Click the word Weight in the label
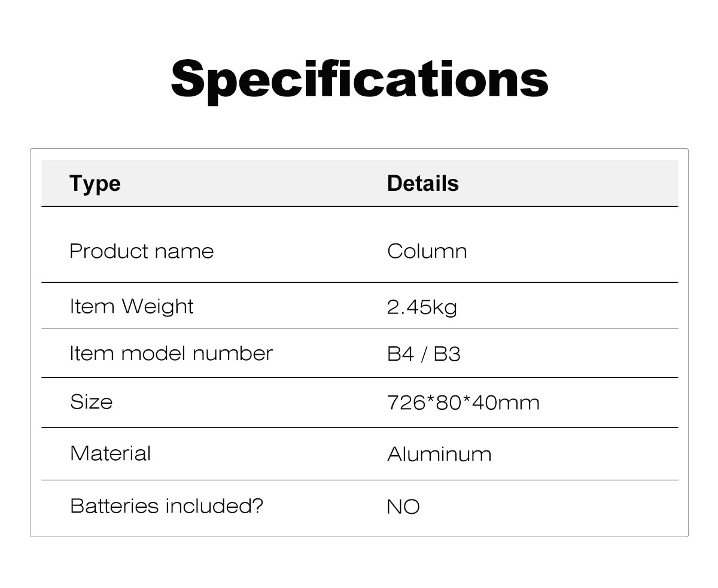The image size is (718, 588). (x=157, y=307)
